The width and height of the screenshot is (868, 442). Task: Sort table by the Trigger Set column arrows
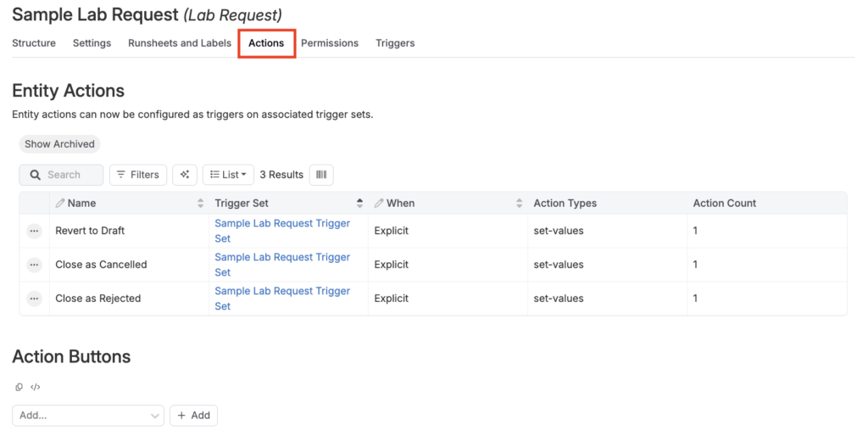click(x=359, y=204)
